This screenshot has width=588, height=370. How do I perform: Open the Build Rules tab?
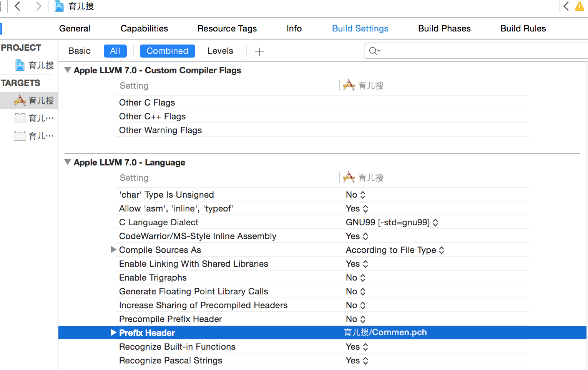click(523, 28)
